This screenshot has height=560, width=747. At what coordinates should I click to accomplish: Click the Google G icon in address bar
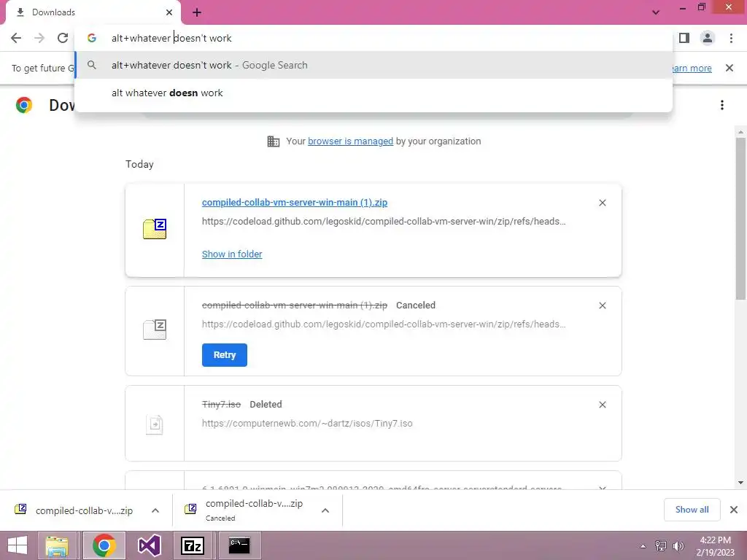tap(92, 38)
